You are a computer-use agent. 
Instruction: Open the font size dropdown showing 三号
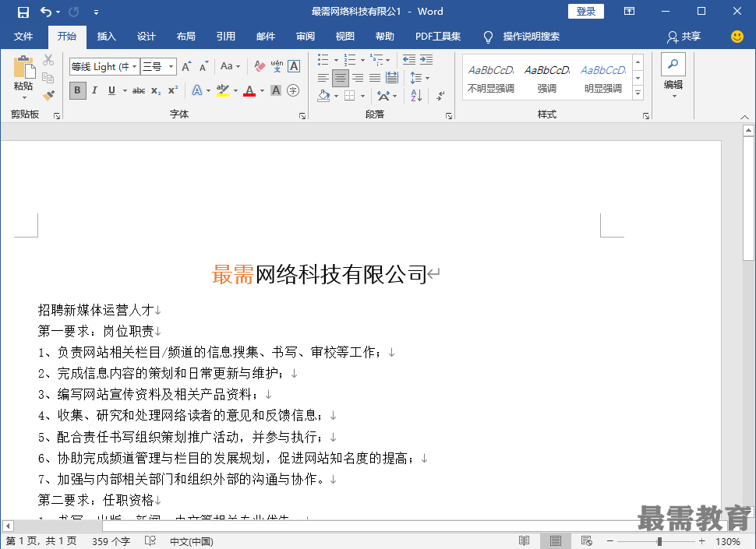[x=171, y=66]
